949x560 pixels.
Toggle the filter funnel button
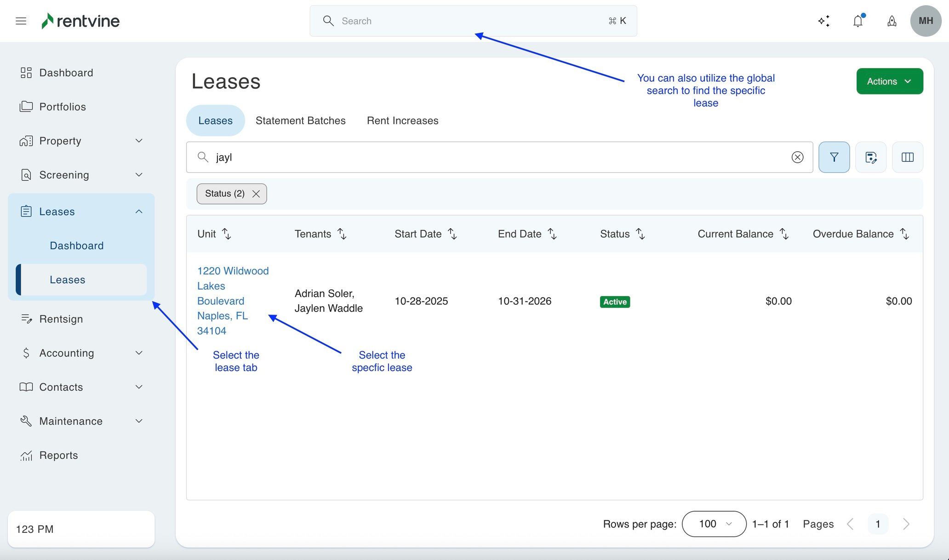(834, 157)
